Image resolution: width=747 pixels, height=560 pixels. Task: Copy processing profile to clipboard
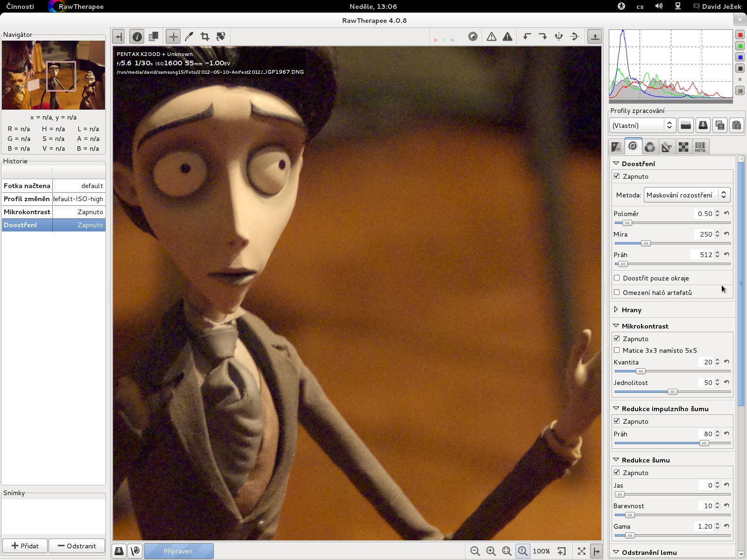pyautogui.click(x=719, y=125)
